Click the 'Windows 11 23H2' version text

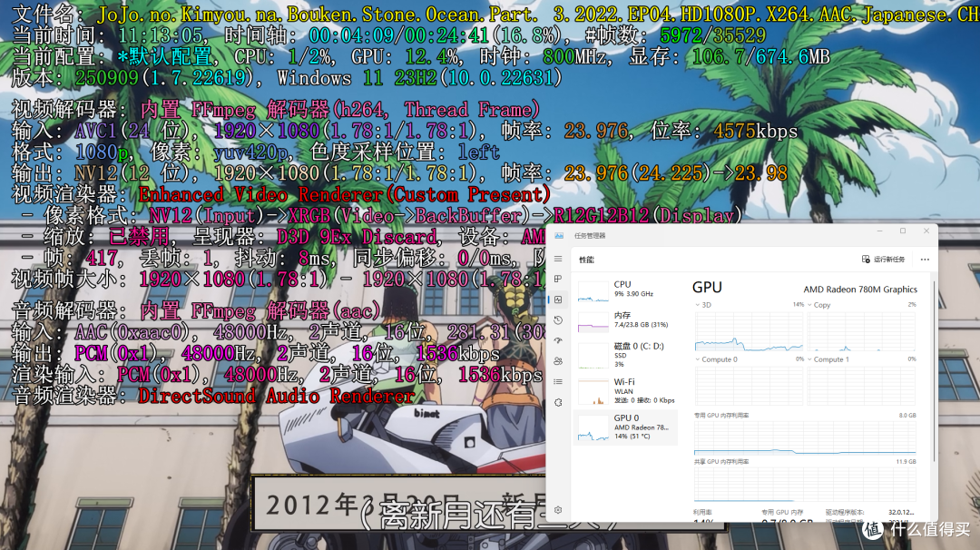pos(357,78)
